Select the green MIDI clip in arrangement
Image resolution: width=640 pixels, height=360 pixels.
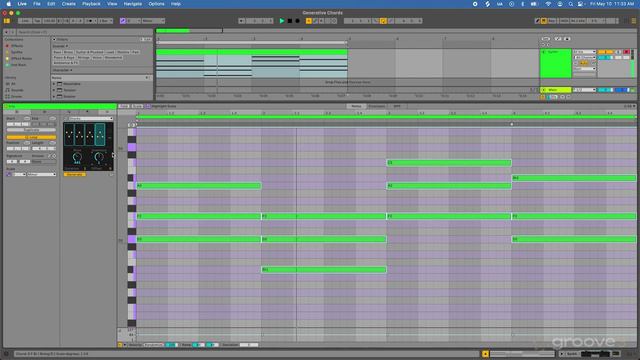coord(251,52)
